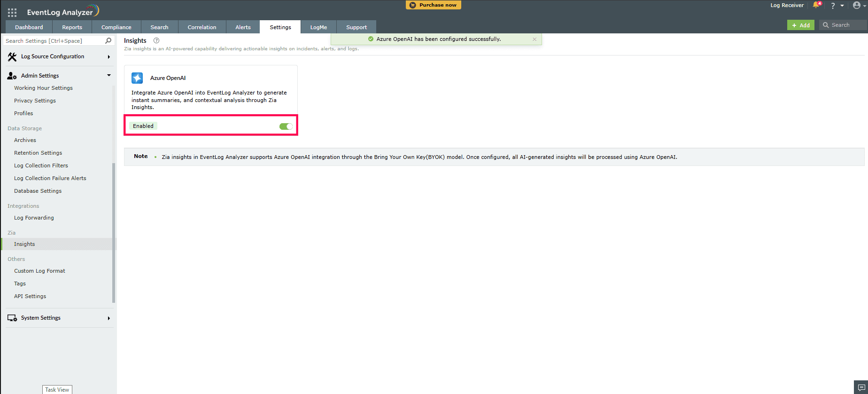The width and height of the screenshot is (868, 394).
Task: Disable the Azure OpenAI integration toggle
Action: (286, 126)
